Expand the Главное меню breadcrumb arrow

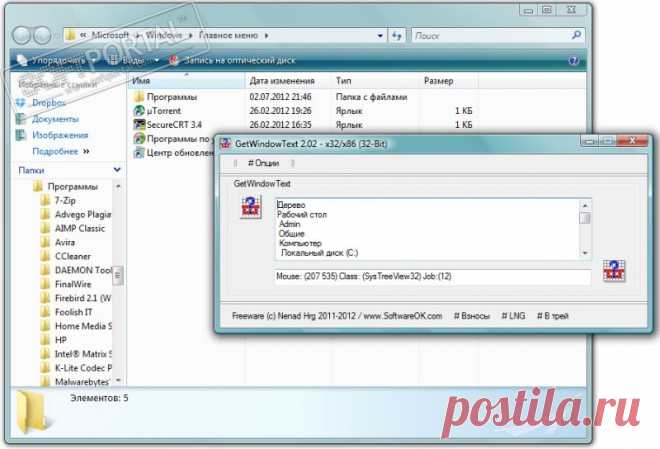coord(266,36)
